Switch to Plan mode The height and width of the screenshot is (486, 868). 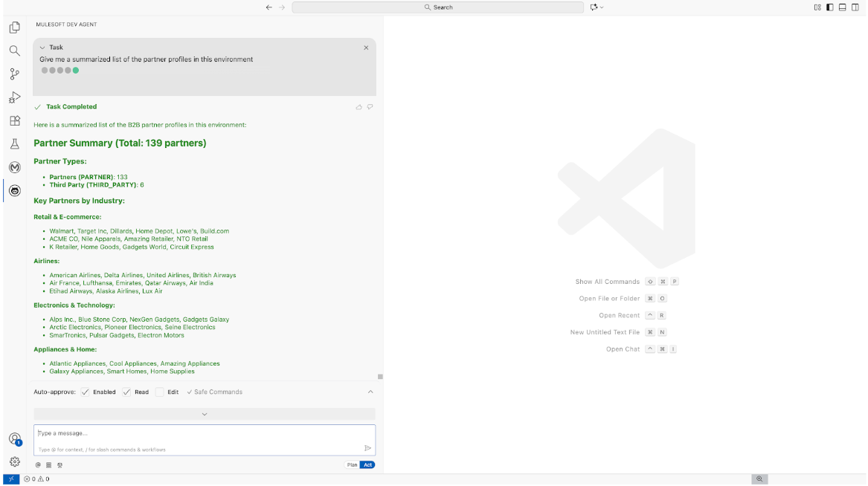352,464
